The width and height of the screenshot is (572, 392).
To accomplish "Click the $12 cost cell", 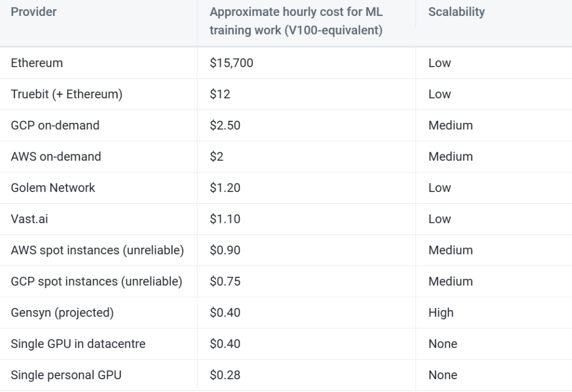I will (219, 94).
